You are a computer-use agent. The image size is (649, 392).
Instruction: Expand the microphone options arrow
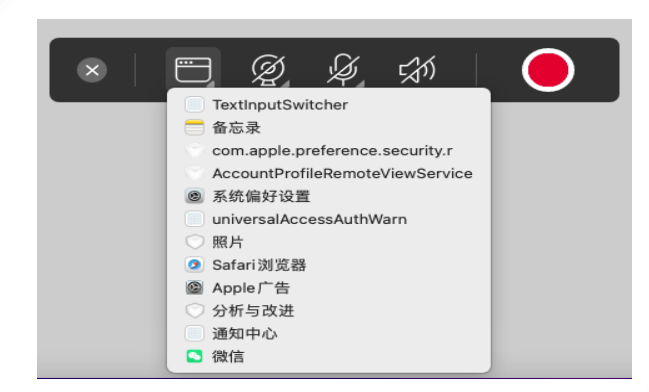pyautogui.click(x=361, y=84)
